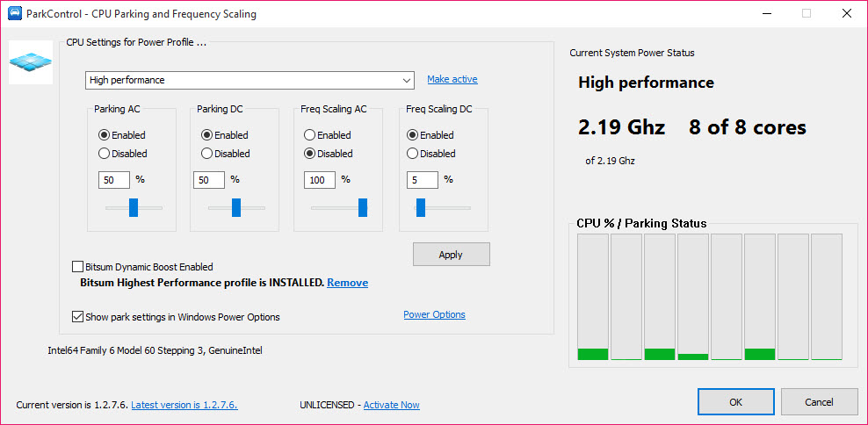Image resolution: width=868 pixels, height=425 pixels.
Task: Click the 'Intel64 Family 6 Model 60' CPU text
Action: pyautogui.click(x=155, y=350)
